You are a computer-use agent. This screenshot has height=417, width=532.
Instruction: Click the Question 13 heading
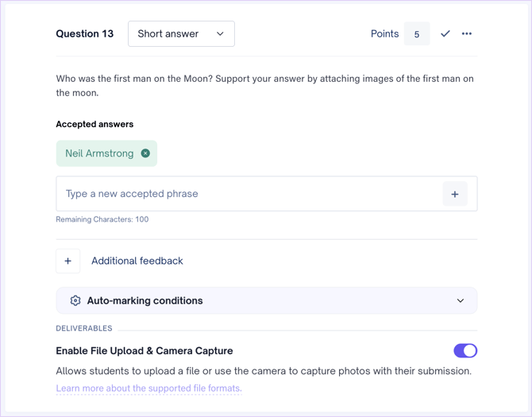84,34
